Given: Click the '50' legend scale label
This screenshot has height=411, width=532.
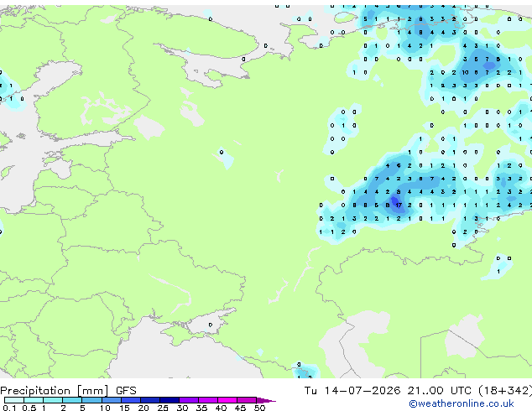Looking at the screenshot, I should [259, 408].
